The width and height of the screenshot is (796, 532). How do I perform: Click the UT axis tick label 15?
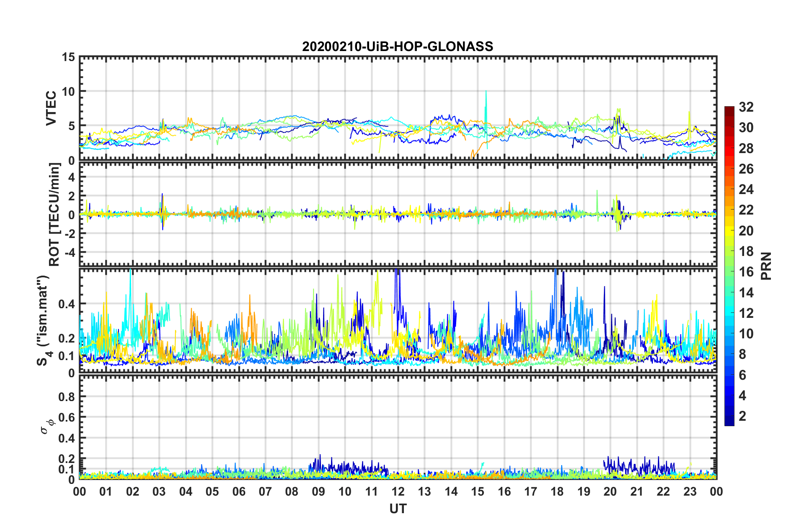(478, 491)
